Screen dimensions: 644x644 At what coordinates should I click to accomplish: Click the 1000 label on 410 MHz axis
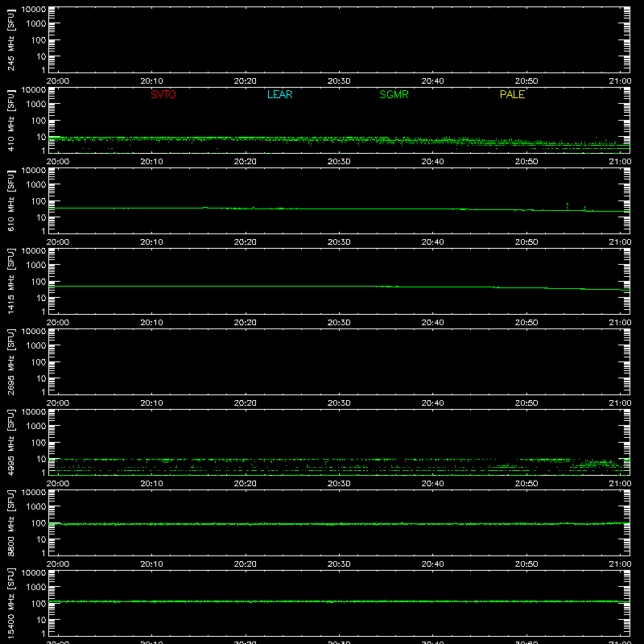pyautogui.click(x=36, y=105)
